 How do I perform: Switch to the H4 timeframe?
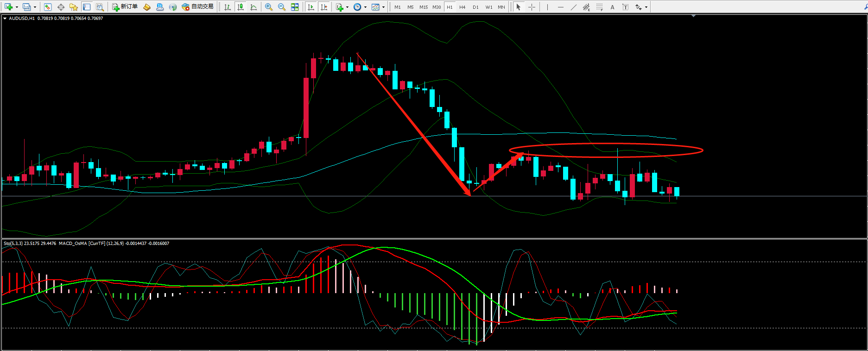tap(462, 7)
